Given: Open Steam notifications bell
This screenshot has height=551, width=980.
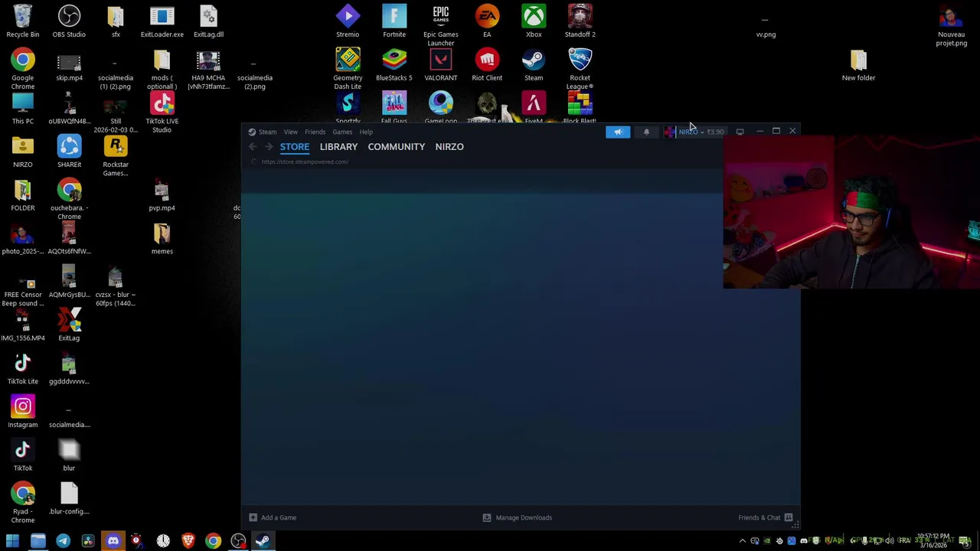Looking at the screenshot, I should pos(646,132).
